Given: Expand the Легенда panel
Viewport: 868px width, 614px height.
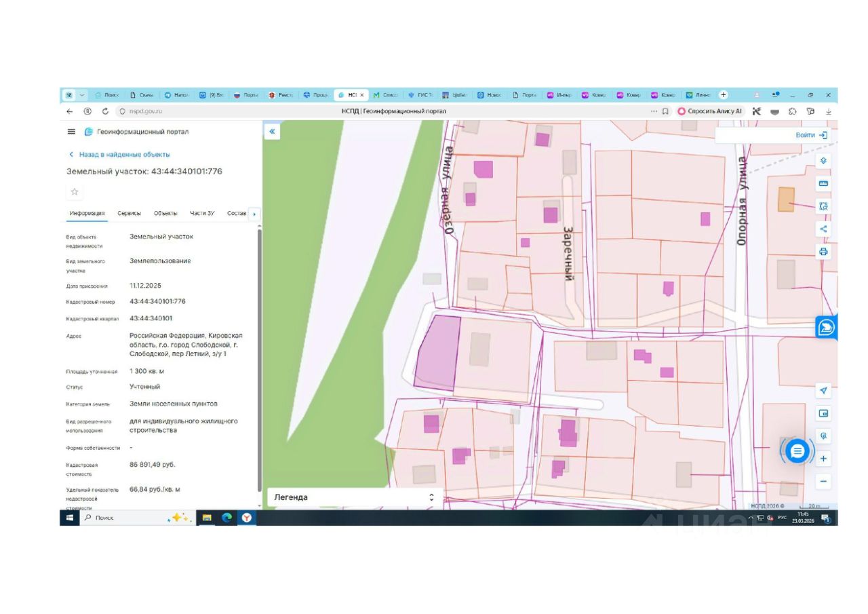Looking at the screenshot, I should click(355, 497).
